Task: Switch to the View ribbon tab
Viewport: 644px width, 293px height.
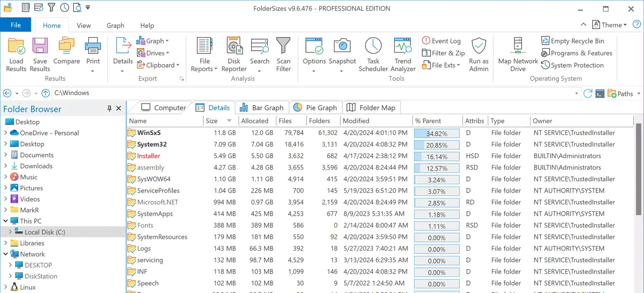Action: [x=84, y=25]
